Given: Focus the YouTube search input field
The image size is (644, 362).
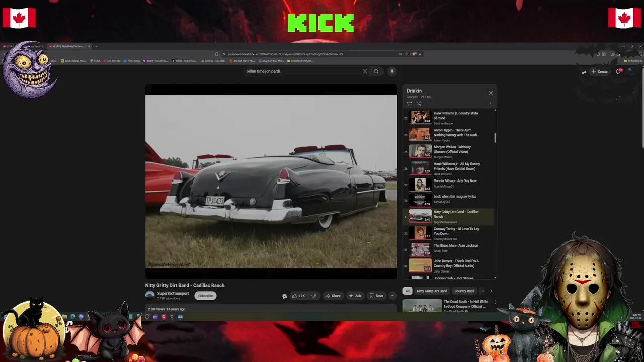Looking at the screenshot, I should tap(303, 71).
